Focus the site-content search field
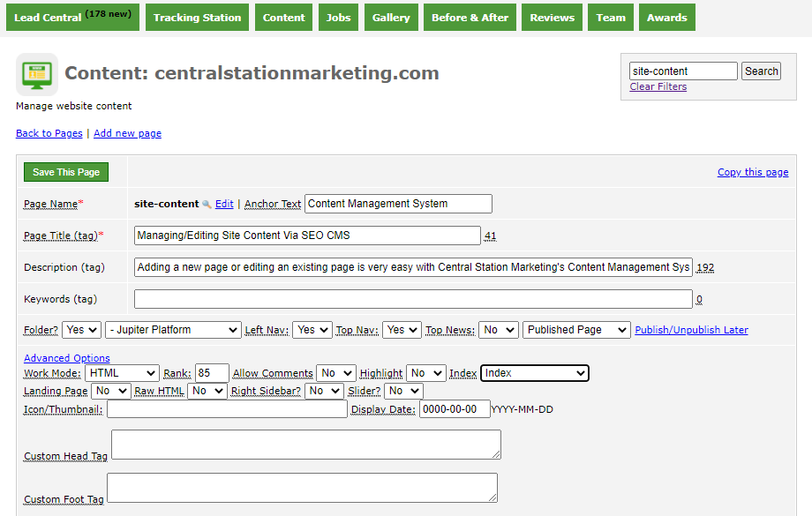The width and height of the screenshot is (812, 516). tap(683, 71)
